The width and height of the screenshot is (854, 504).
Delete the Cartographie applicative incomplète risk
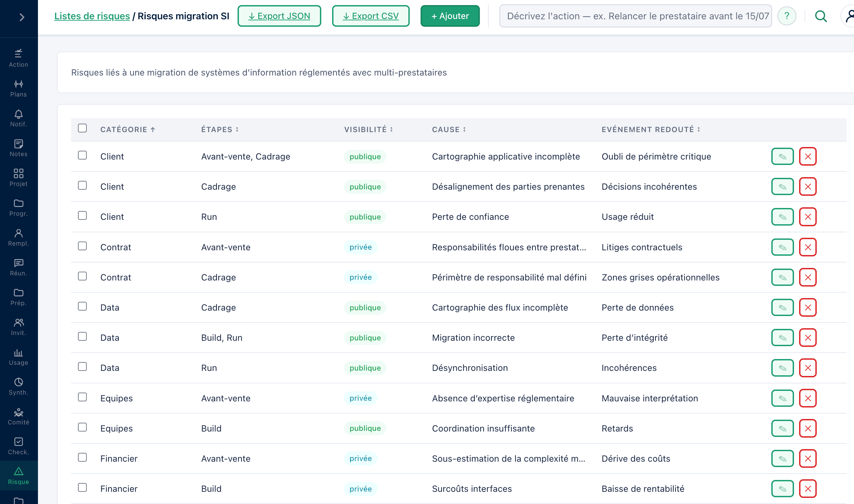(808, 156)
